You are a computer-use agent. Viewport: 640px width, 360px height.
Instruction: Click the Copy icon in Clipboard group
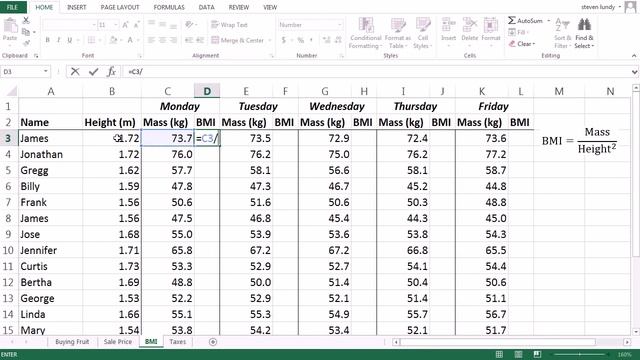click(26, 31)
